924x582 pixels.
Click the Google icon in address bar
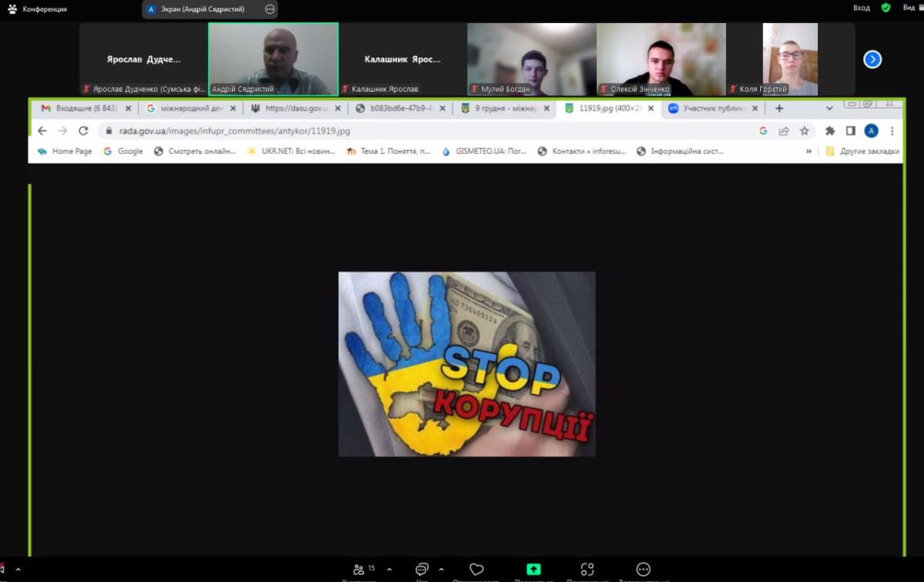click(763, 131)
